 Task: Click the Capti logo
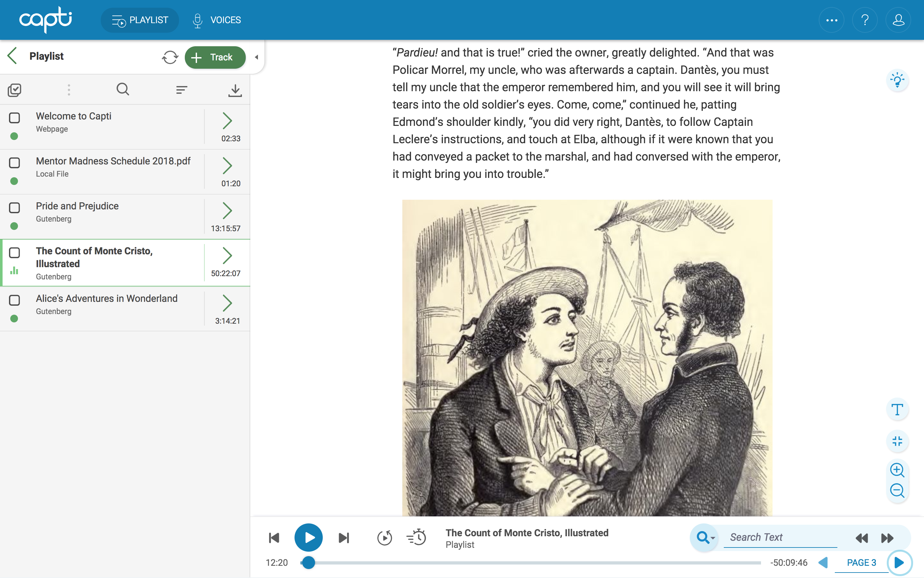tap(46, 20)
